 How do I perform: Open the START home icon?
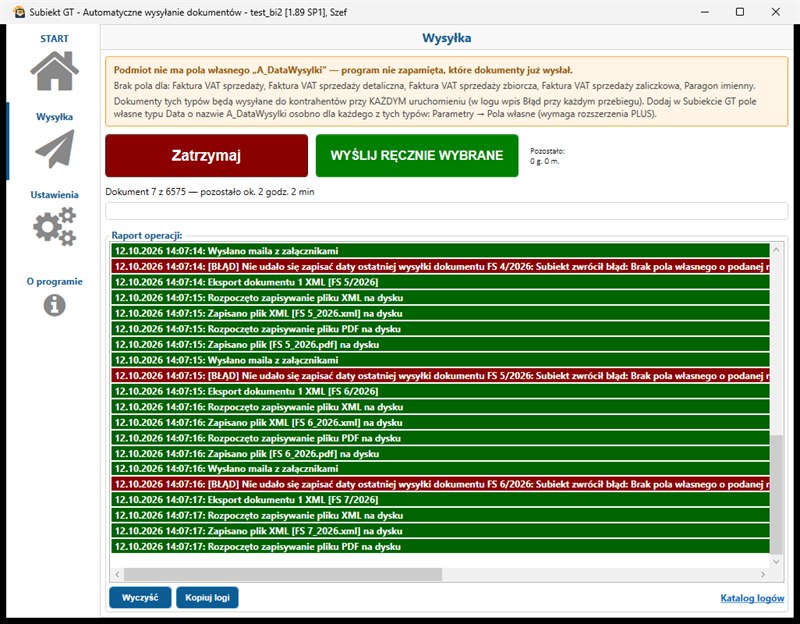click(x=55, y=70)
